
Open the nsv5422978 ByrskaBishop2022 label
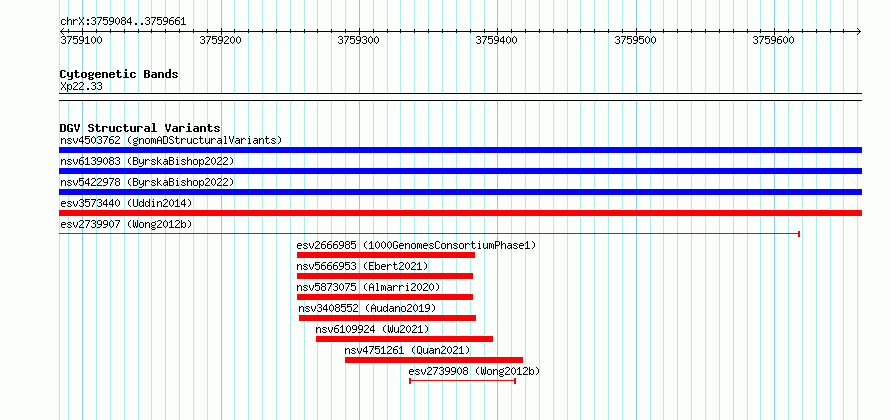click(147, 182)
